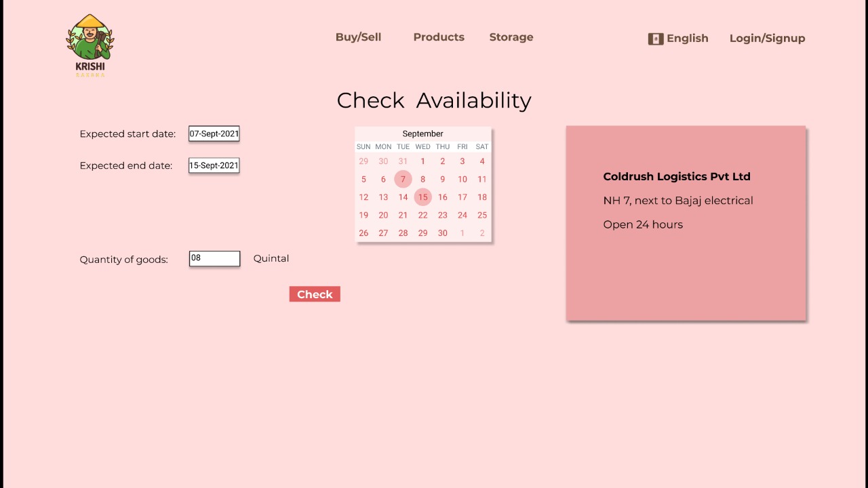The image size is (868, 488).
Task: Choose date 9 in the calendar
Action: coord(442,179)
